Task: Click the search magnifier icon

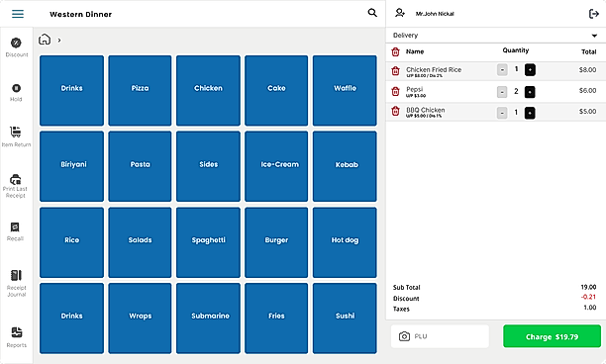Action: (372, 13)
